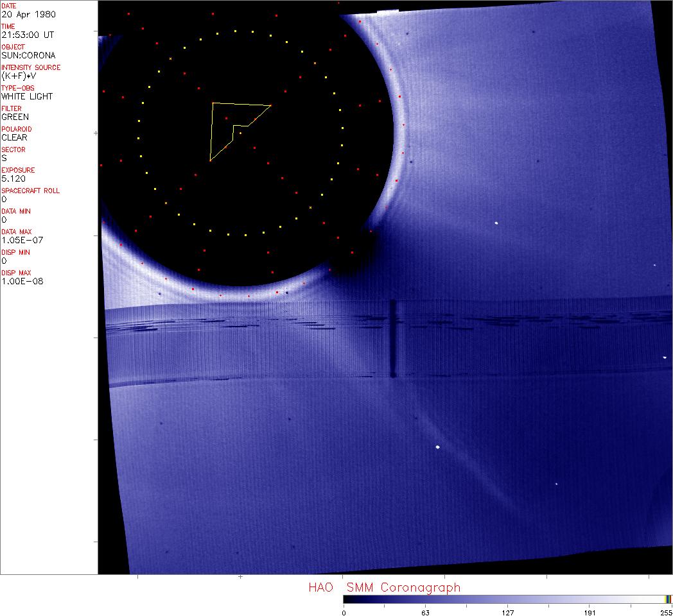Select the date value 20 Apr 1980

coord(22,14)
